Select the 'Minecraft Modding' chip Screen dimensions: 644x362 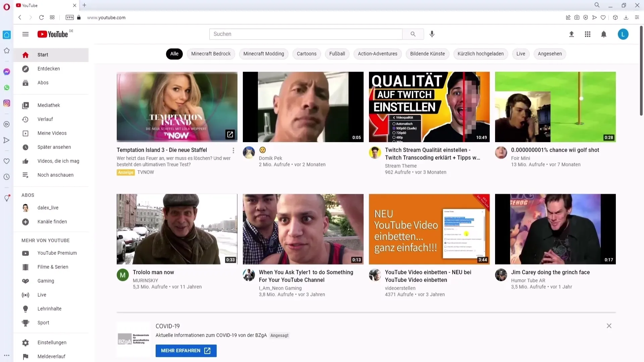coord(264,54)
